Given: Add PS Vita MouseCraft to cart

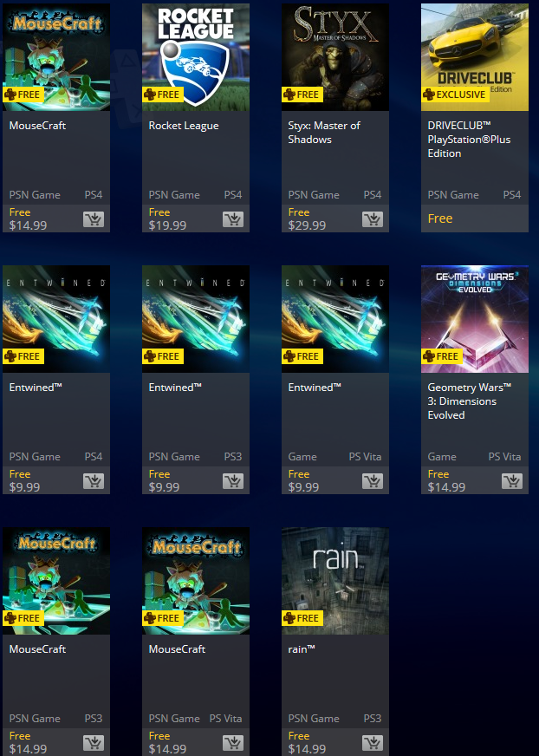Looking at the screenshot, I should [x=233, y=743].
